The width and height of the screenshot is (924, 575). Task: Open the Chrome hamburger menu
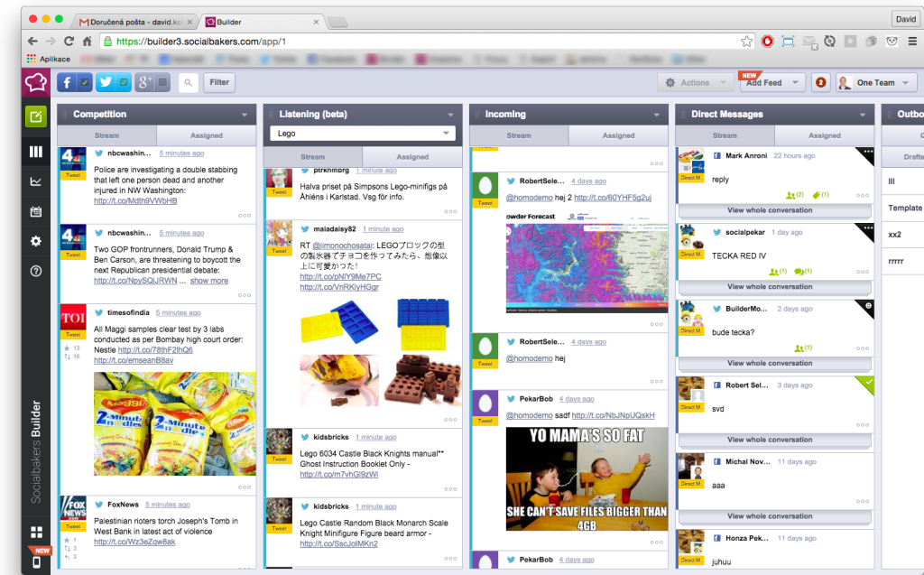coord(912,42)
